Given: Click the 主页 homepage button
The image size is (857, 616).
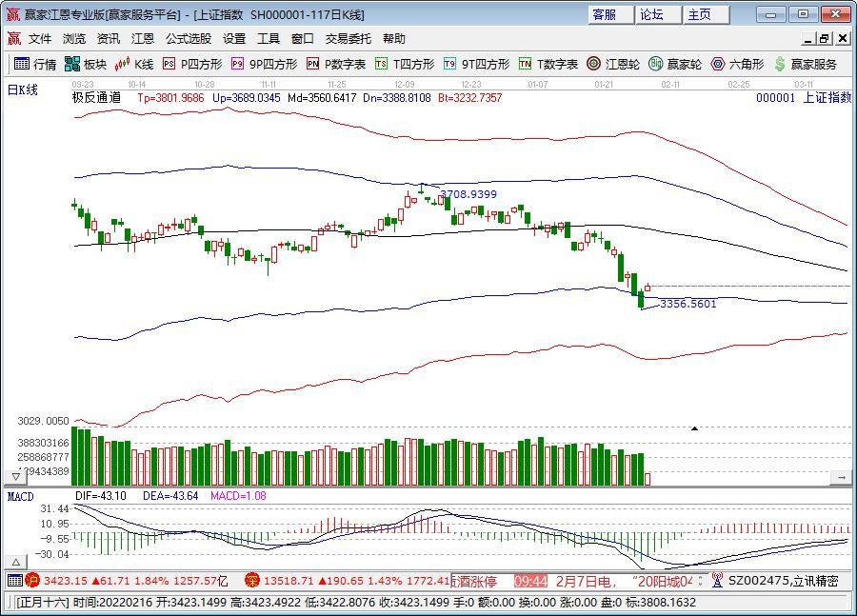Looking at the screenshot, I should 707,14.
